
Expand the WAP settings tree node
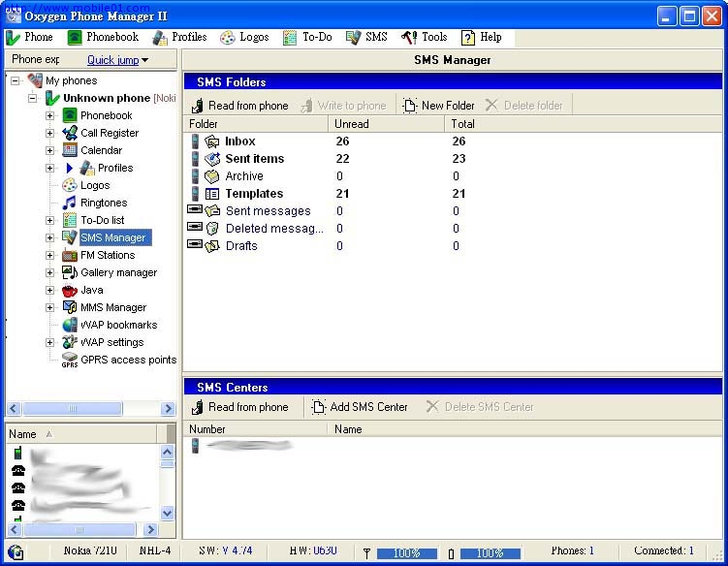tap(49, 343)
